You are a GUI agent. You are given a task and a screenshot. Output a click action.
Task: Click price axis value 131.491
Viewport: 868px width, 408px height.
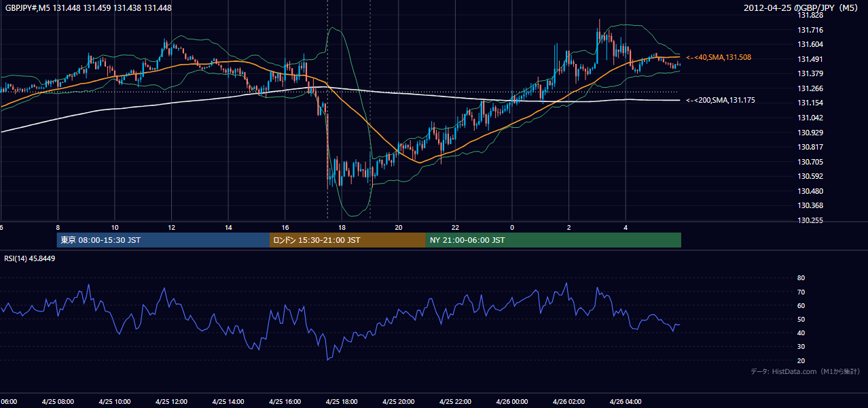coord(810,59)
